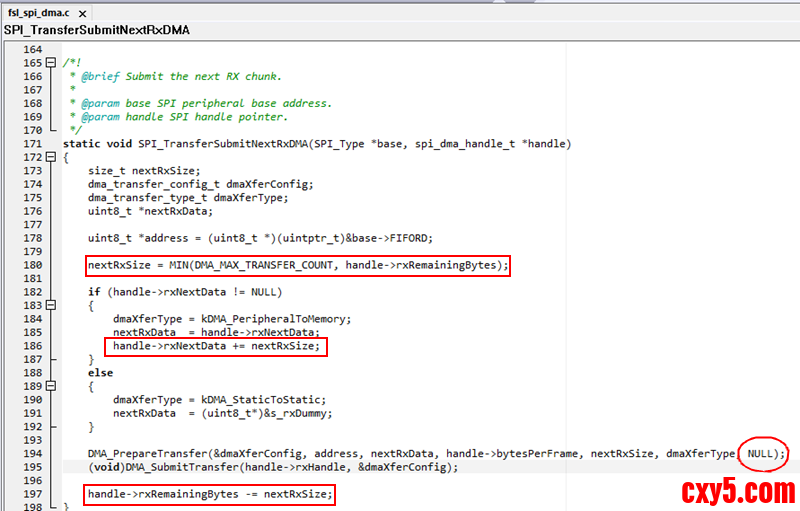Collapse the else block at line 189
800x511 pixels.
(51, 386)
